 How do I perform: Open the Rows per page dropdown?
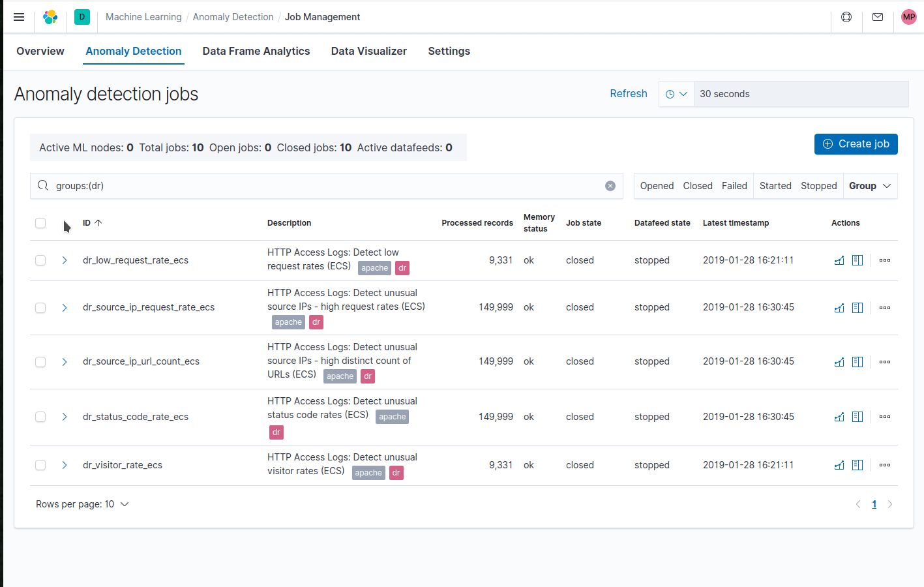[x=82, y=504]
